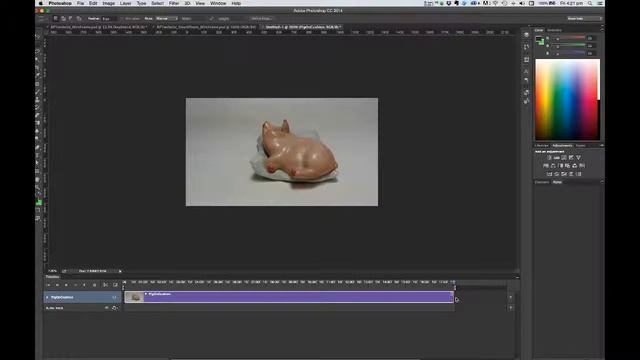Viewport: 640px width, 360px height.
Task: Switch to the Paths tab
Action: click(x=557, y=182)
